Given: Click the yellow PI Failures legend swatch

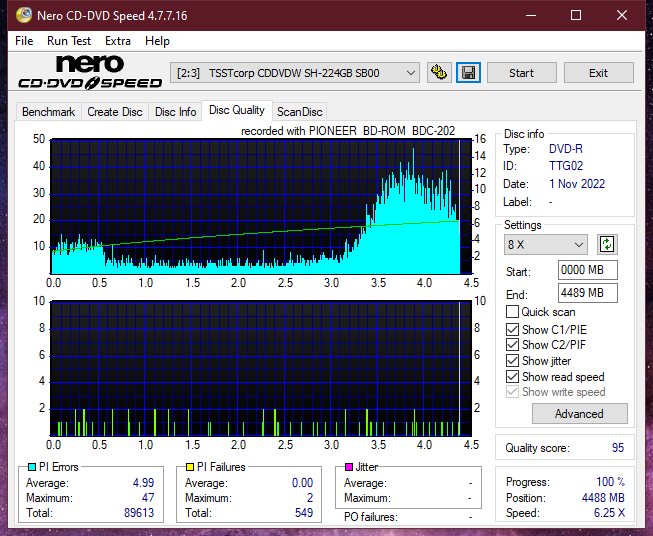Looking at the screenshot, I should pos(190,467).
